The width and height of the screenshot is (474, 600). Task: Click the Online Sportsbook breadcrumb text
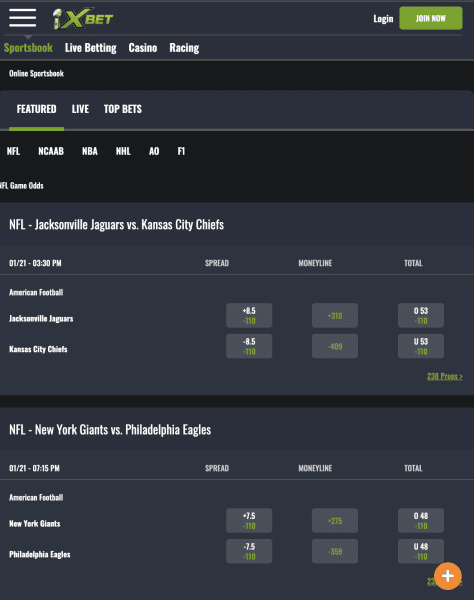click(x=36, y=73)
